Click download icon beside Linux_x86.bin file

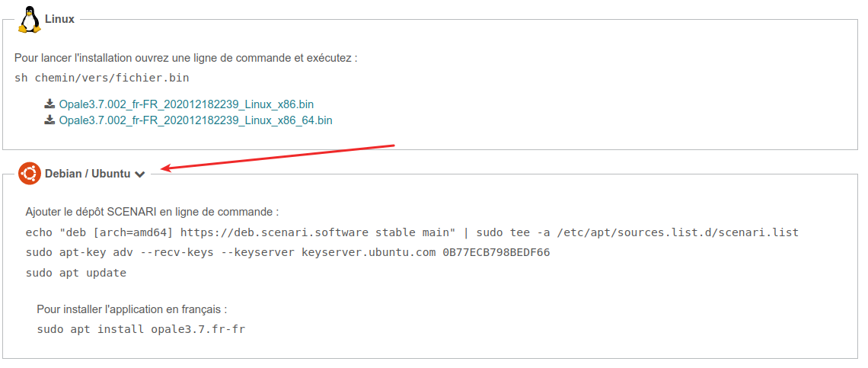[x=49, y=104]
